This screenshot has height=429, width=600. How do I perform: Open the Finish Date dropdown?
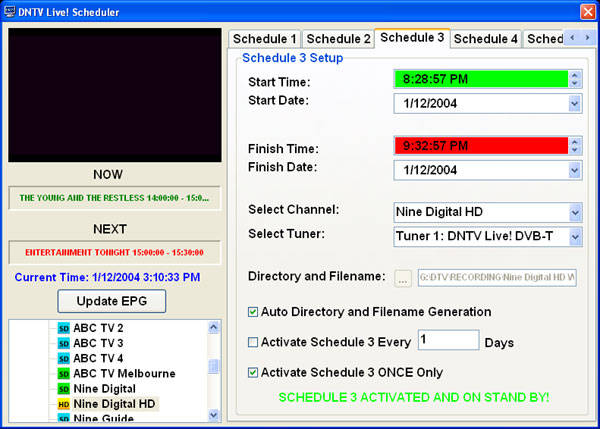[x=574, y=170]
